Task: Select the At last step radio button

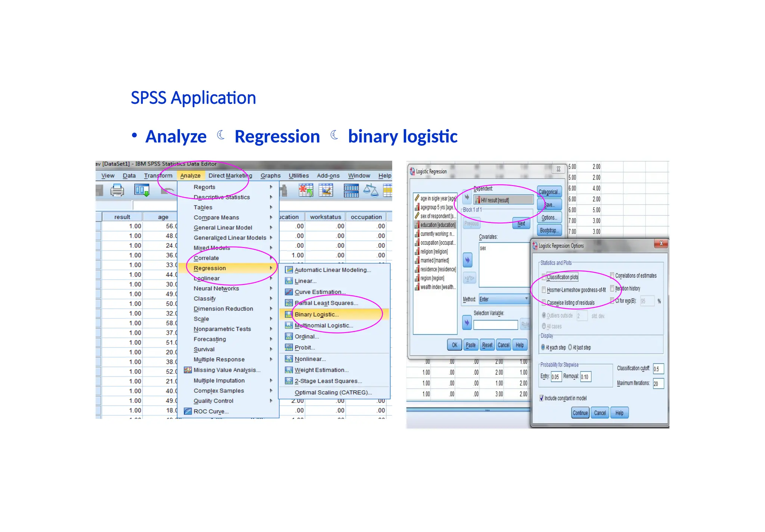Action: 570,347
